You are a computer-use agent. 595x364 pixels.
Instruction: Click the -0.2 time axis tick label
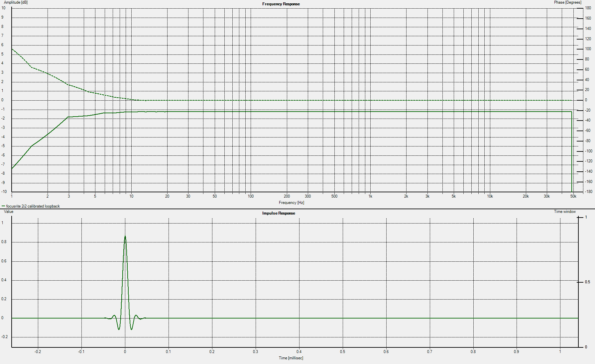tap(38, 352)
